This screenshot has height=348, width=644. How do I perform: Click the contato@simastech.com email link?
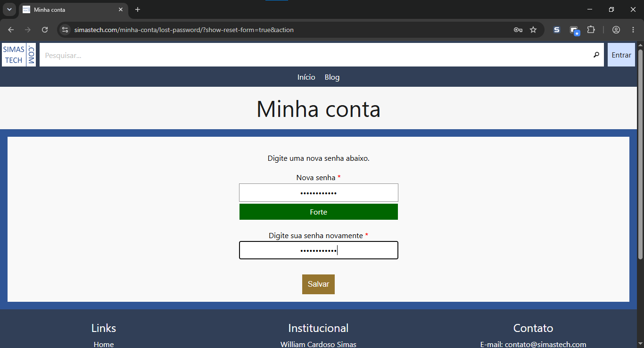point(545,344)
